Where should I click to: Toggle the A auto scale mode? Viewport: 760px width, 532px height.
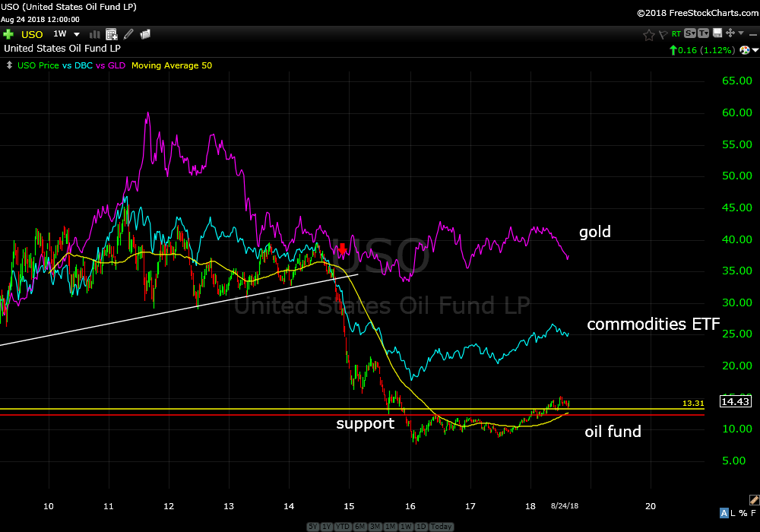point(724,512)
